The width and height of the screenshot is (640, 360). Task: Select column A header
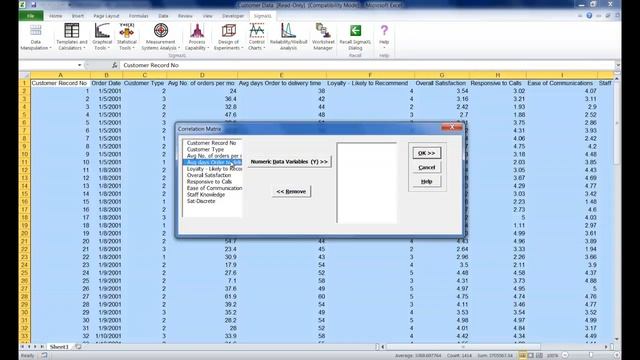[x=60, y=75]
